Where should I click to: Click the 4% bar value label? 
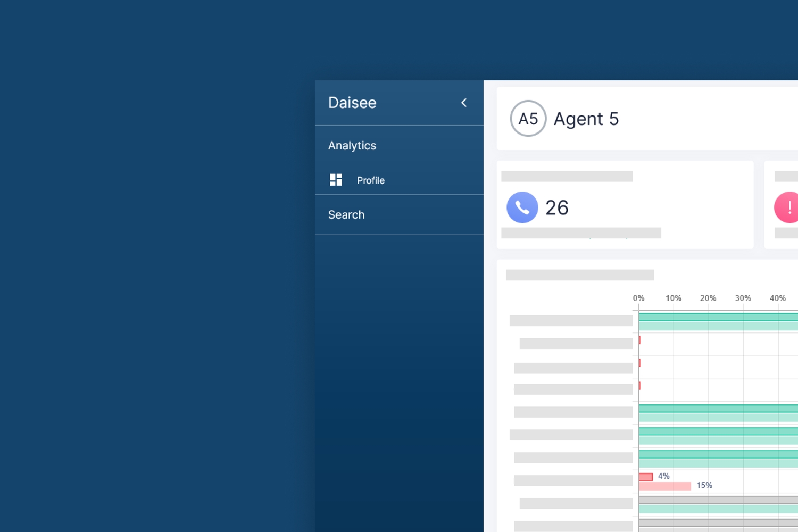tap(664, 476)
